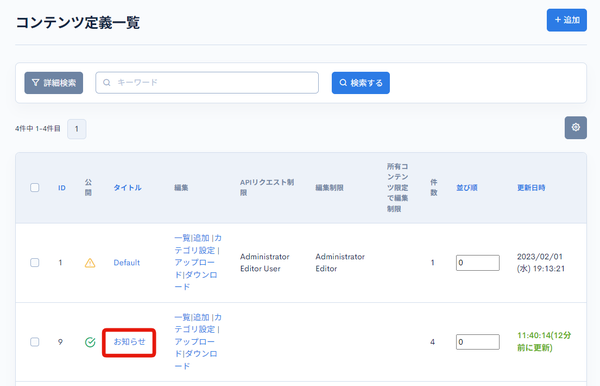The height and width of the screenshot is (386, 600).
Task: Click the 追加 link in the Default row
Action: (x=201, y=238)
